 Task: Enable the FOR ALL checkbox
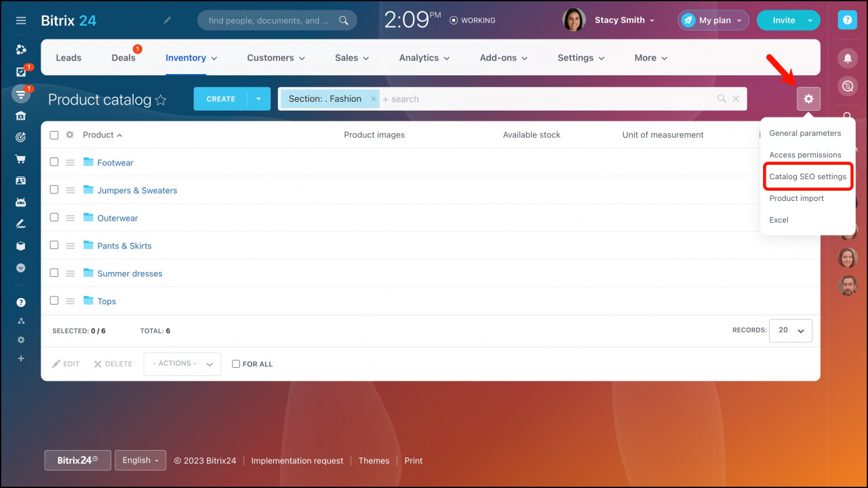236,364
